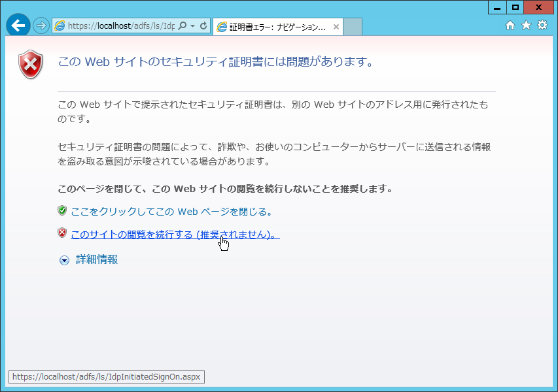This screenshot has height=392, width=558.
Task: Open Tools menu with the gear icon
Action: point(542,25)
